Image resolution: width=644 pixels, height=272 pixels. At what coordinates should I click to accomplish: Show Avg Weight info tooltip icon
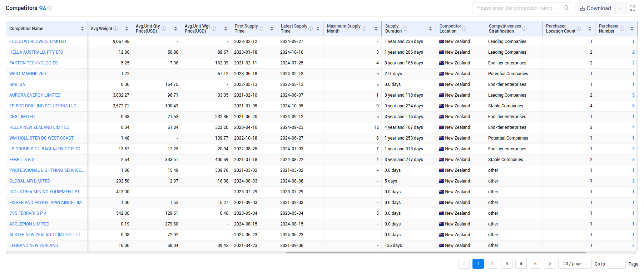point(115,29)
